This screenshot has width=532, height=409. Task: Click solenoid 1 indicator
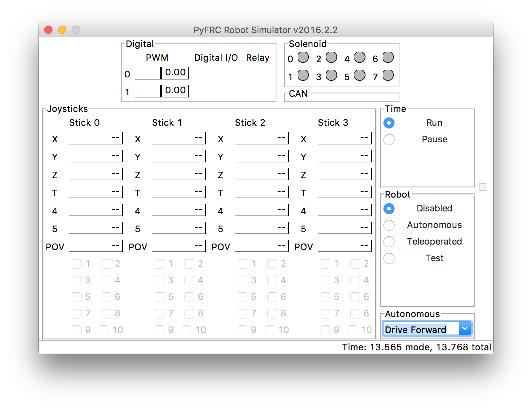click(303, 75)
